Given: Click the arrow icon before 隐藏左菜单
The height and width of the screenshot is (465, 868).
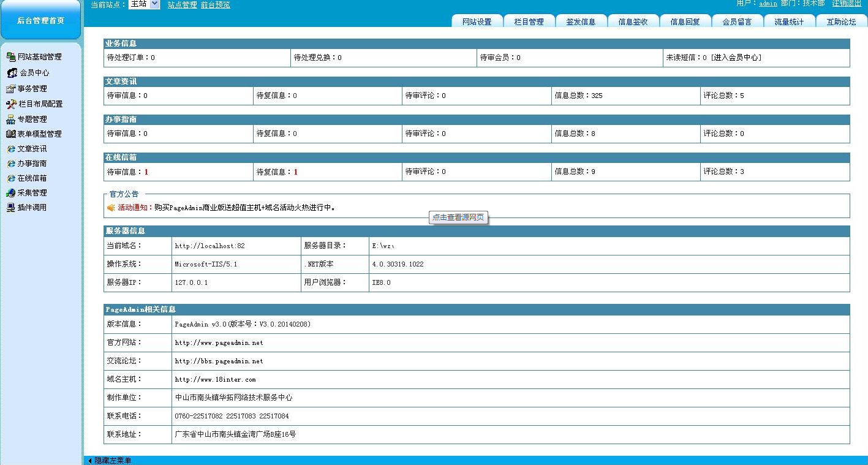Looking at the screenshot, I should click(89, 461).
